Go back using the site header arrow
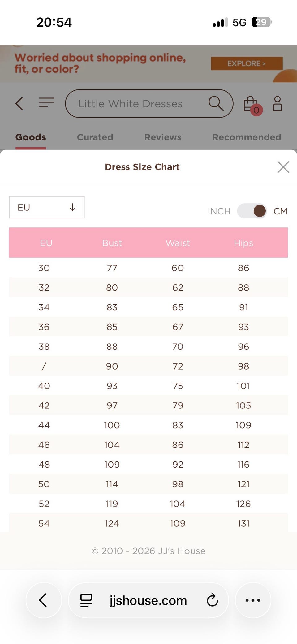This screenshot has height=644, width=297. pos(19,103)
